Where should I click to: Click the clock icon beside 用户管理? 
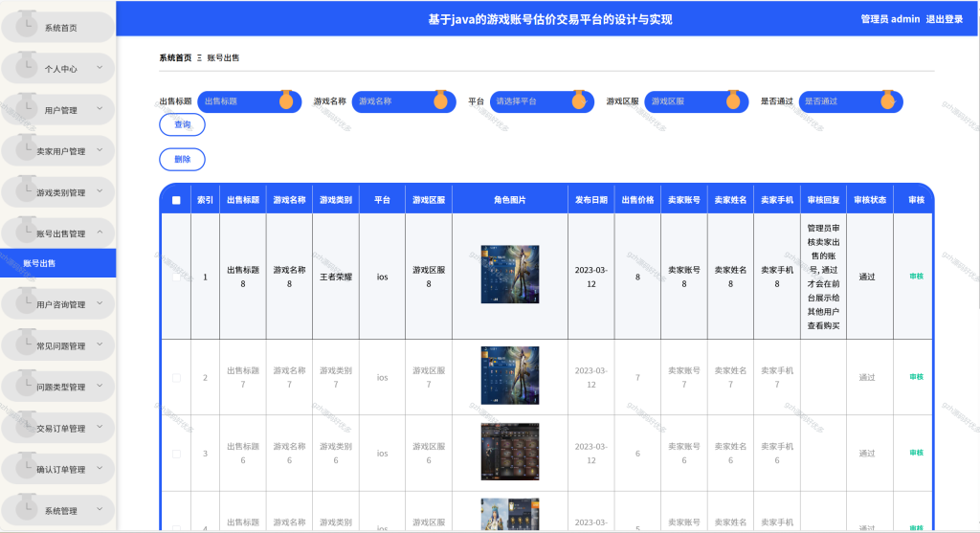26,105
